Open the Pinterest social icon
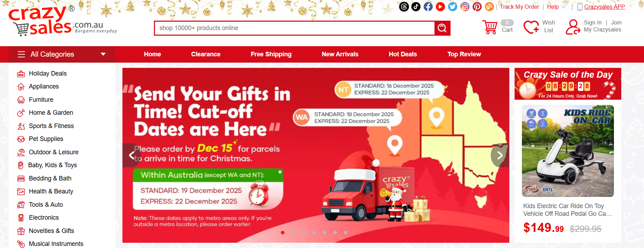644x248 pixels. coord(477,7)
